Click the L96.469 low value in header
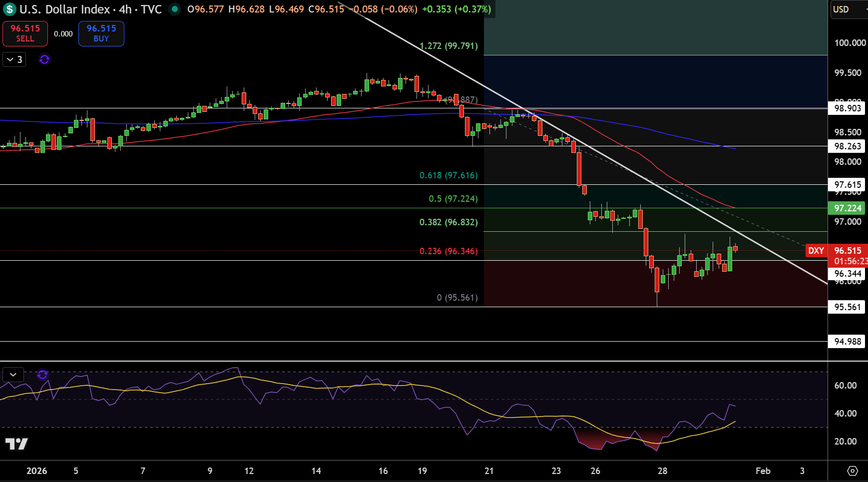This screenshot has height=482, width=868. click(x=286, y=9)
